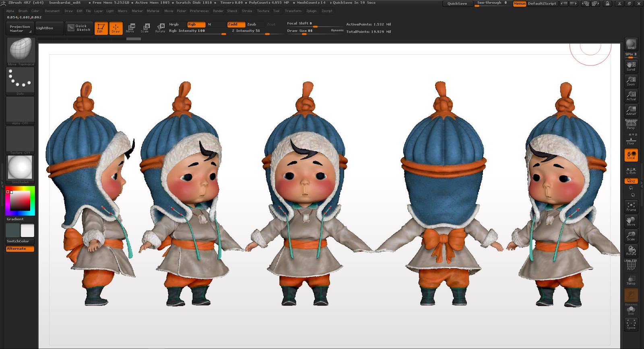
Task: Toggle L.Sym local symmetry
Action: (x=631, y=170)
